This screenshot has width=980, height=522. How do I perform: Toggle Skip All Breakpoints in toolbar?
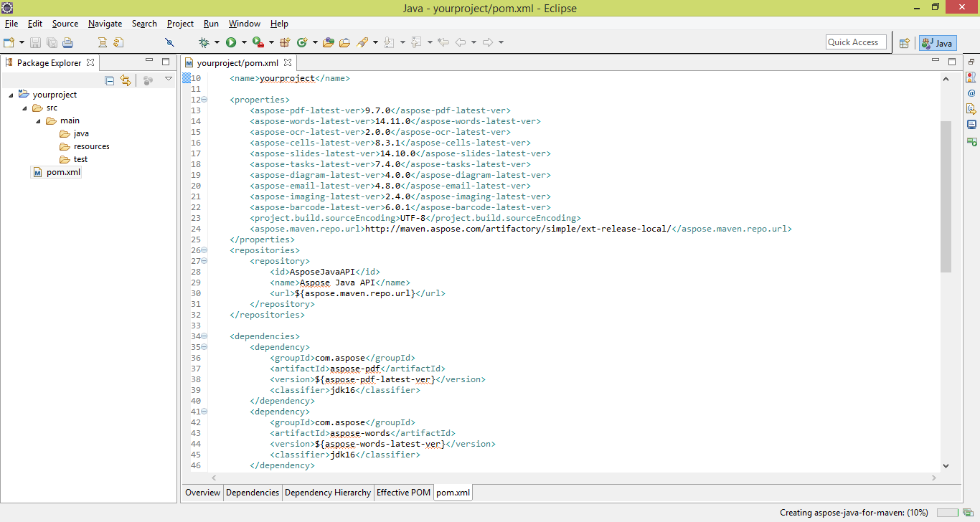click(169, 42)
